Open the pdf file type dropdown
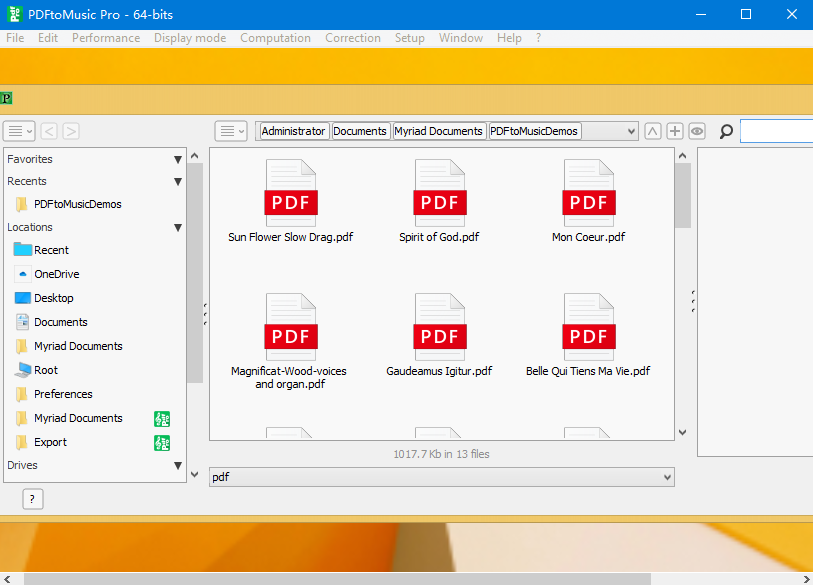This screenshot has height=585, width=813. (665, 477)
